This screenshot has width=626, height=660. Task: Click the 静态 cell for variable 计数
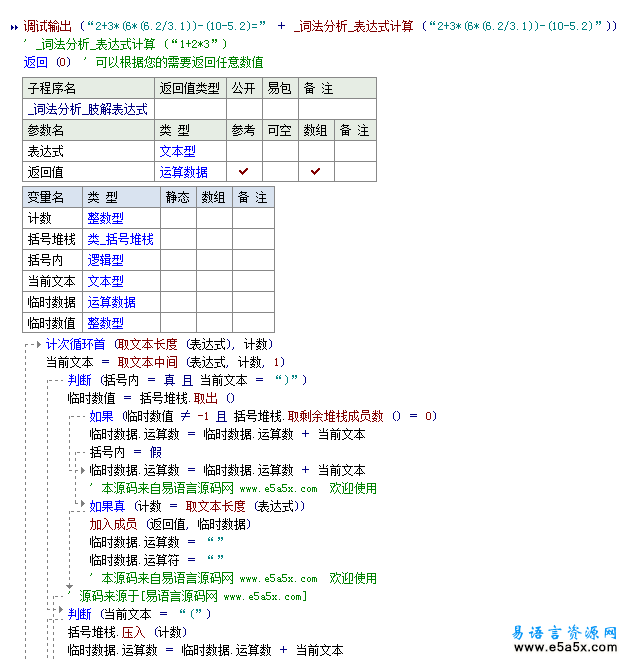tap(178, 218)
